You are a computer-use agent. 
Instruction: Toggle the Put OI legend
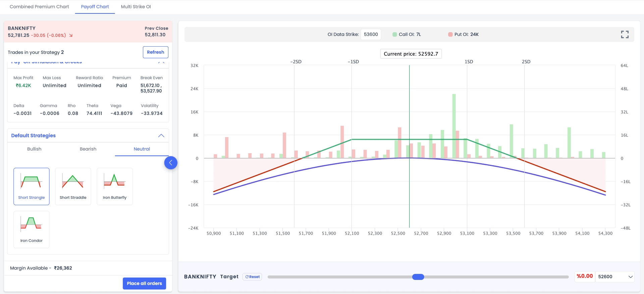click(463, 35)
